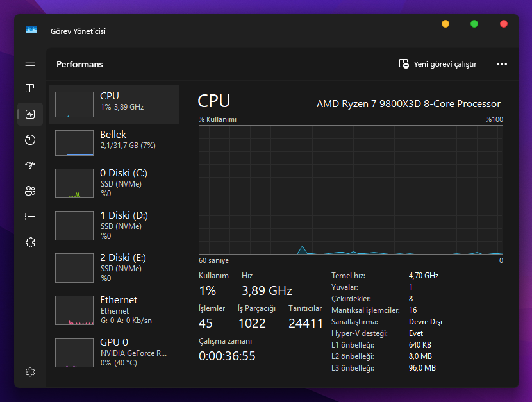The image size is (532, 402).
Task: Click the CPU usage graph
Action: coord(351,190)
